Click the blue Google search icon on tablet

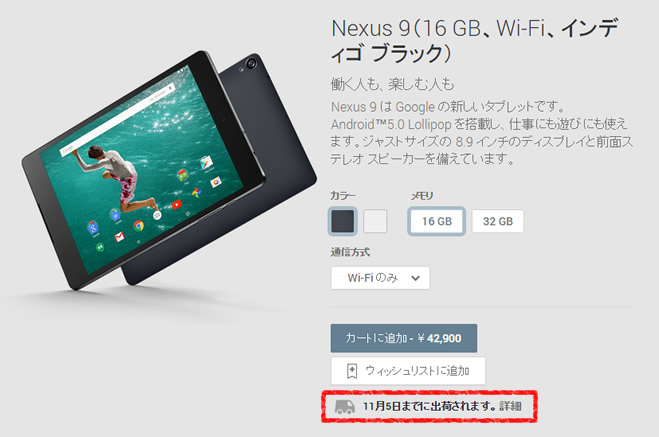coord(93,228)
